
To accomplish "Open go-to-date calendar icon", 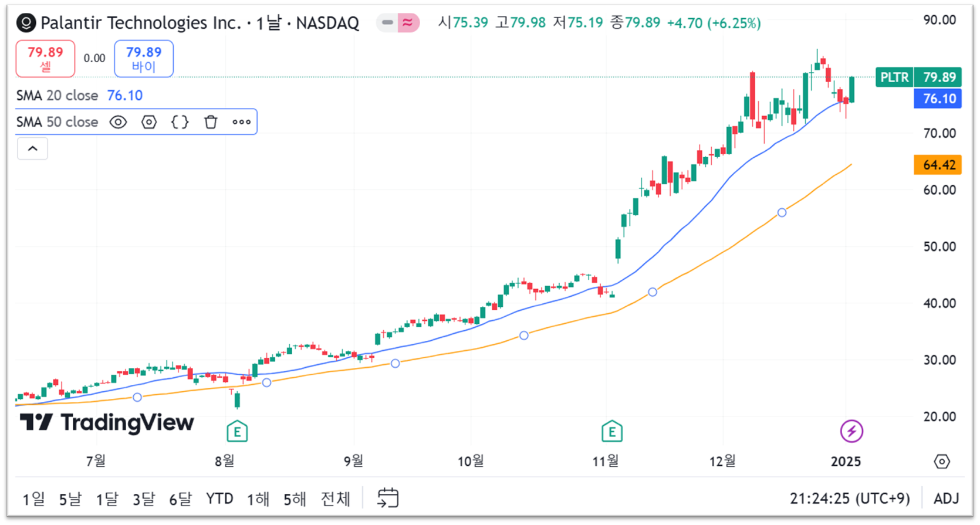I will (x=387, y=499).
